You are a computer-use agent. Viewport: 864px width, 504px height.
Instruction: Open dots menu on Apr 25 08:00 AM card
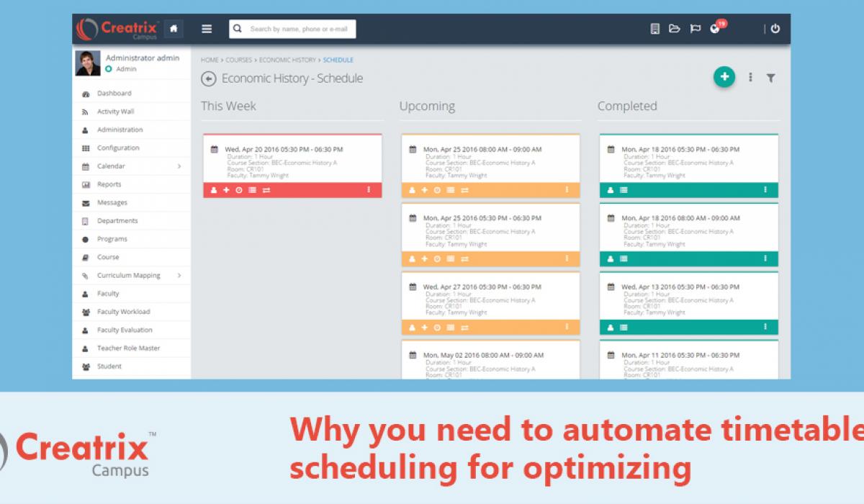pos(567,189)
